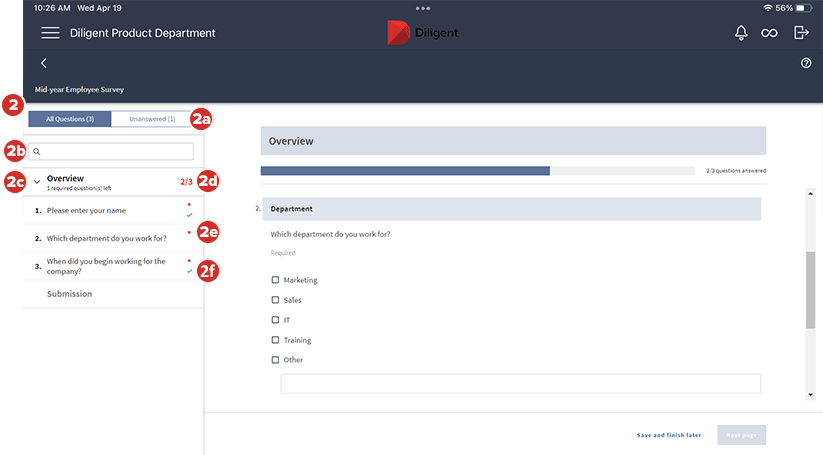The height and width of the screenshot is (455, 823).
Task: Click the sign out icon
Action: coord(801,33)
